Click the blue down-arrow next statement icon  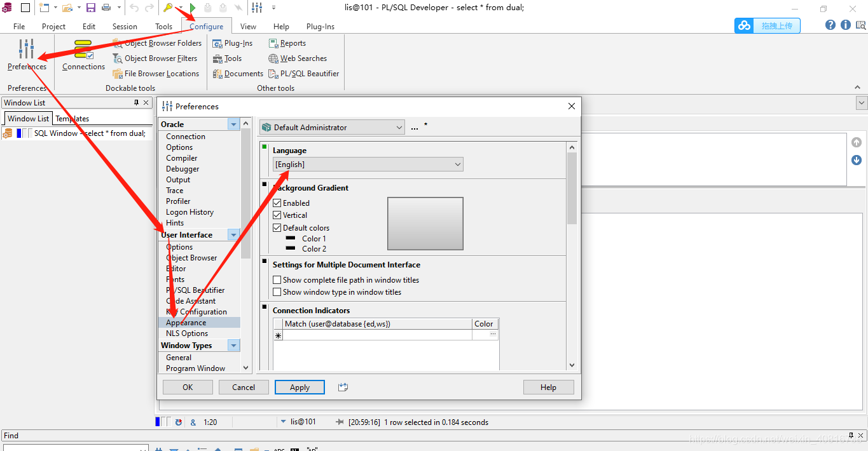point(857,159)
